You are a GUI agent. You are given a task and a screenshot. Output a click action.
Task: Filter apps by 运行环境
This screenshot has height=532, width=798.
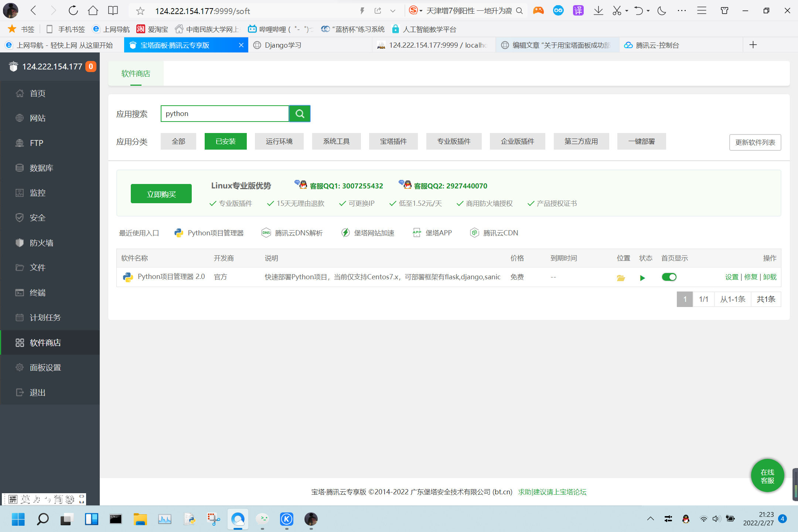click(279, 141)
